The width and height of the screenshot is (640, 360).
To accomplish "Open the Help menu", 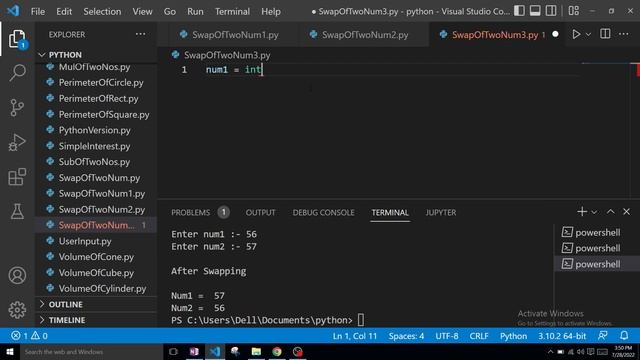I will pyautogui.click(x=271, y=11).
